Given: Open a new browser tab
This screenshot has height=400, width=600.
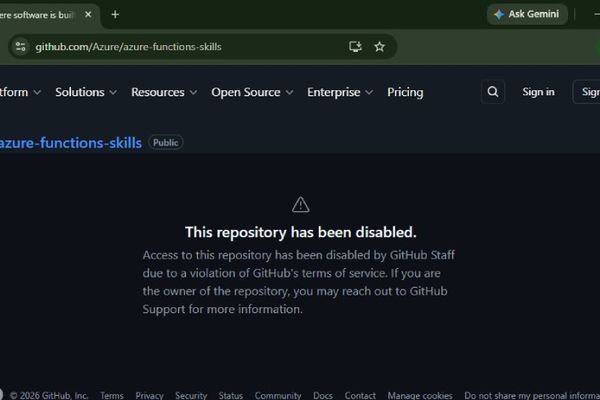Looking at the screenshot, I should click(115, 15).
